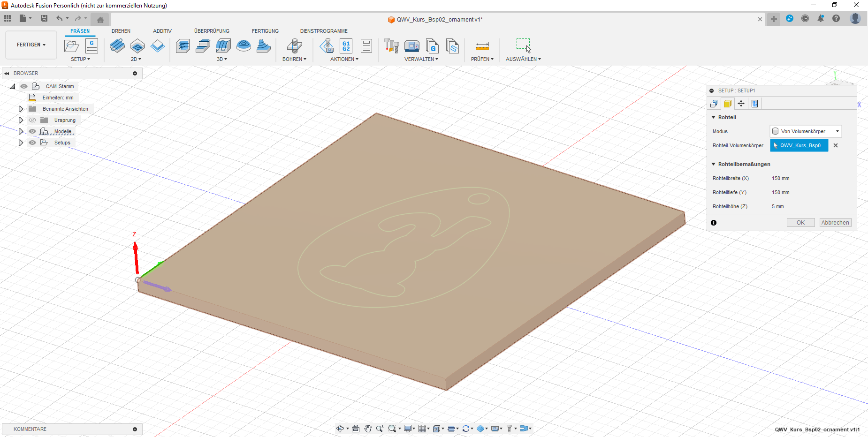The width and height of the screenshot is (868, 437).
Task: Toggle visibility of the Ursprung folder
Action: click(32, 120)
